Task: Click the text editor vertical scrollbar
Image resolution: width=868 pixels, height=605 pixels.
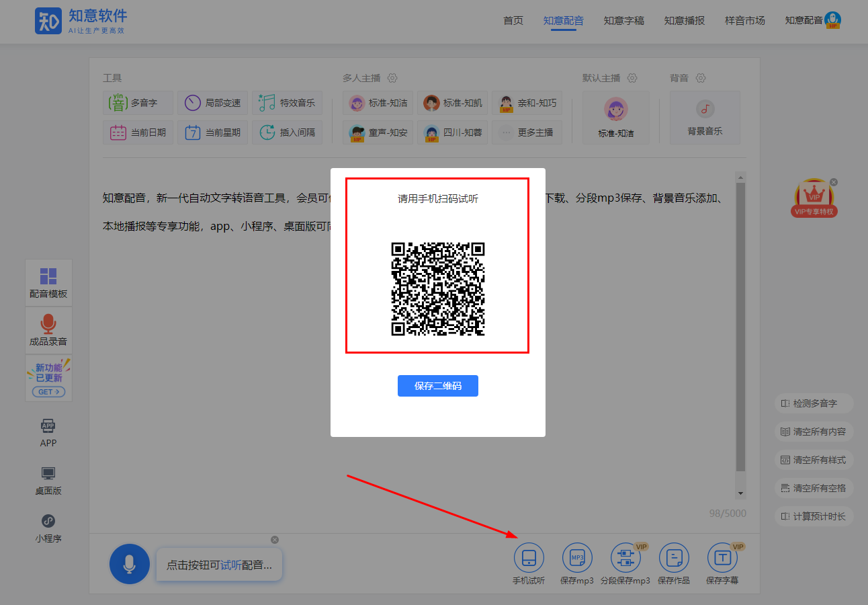Action: (x=740, y=323)
